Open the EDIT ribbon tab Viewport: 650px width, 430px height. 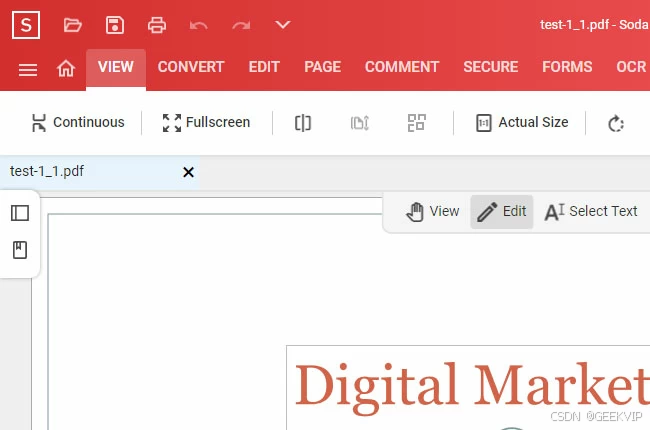[264, 67]
